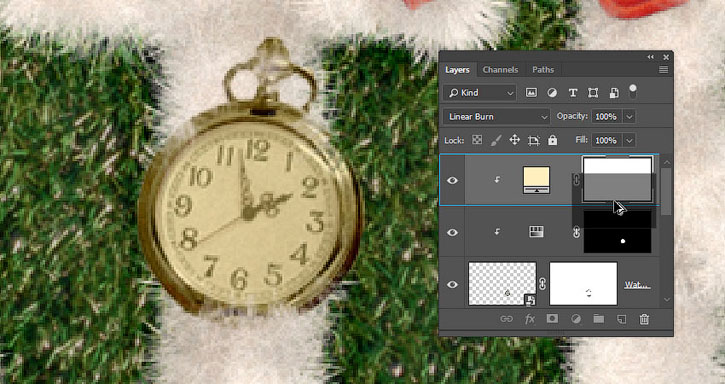Screen dimensions: 725x384
Task: Open the Fill slider dropdown arrow
Action: pos(629,140)
